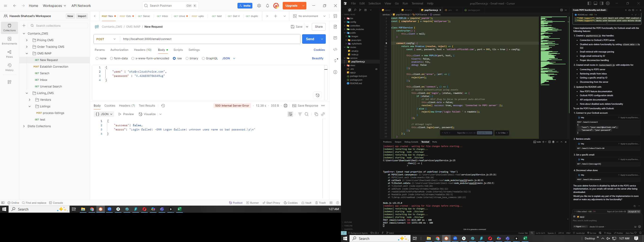Viewport: 644px width, 242px height.
Task: Copy the response body in Postman
Action: point(316,114)
